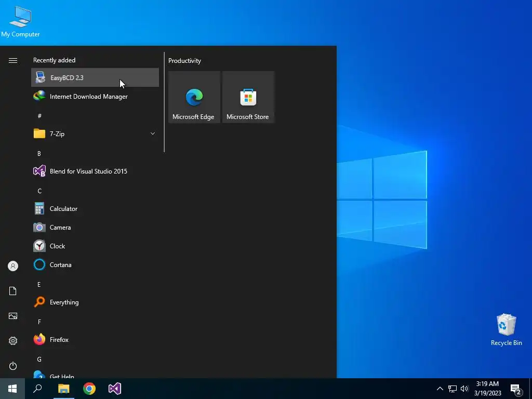
Task: Open taskbar Search magnifier
Action: (x=37, y=389)
